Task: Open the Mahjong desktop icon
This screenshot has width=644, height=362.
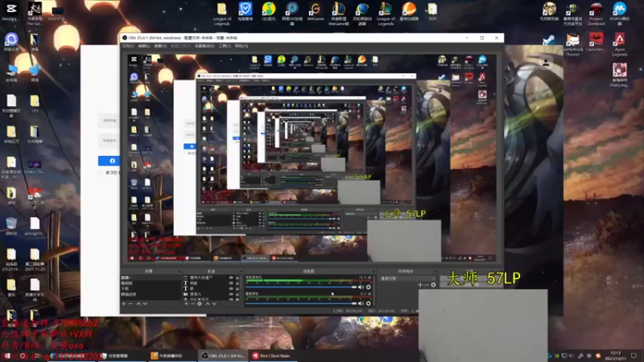Action: click(x=619, y=75)
